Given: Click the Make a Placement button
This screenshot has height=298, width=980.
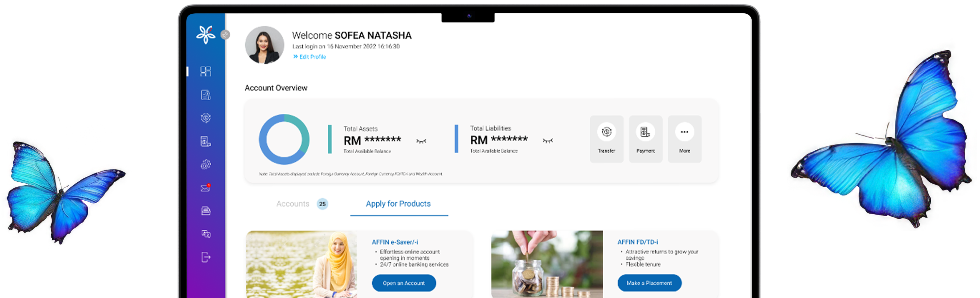Looking at the screenshot, I should pos(649,283).
